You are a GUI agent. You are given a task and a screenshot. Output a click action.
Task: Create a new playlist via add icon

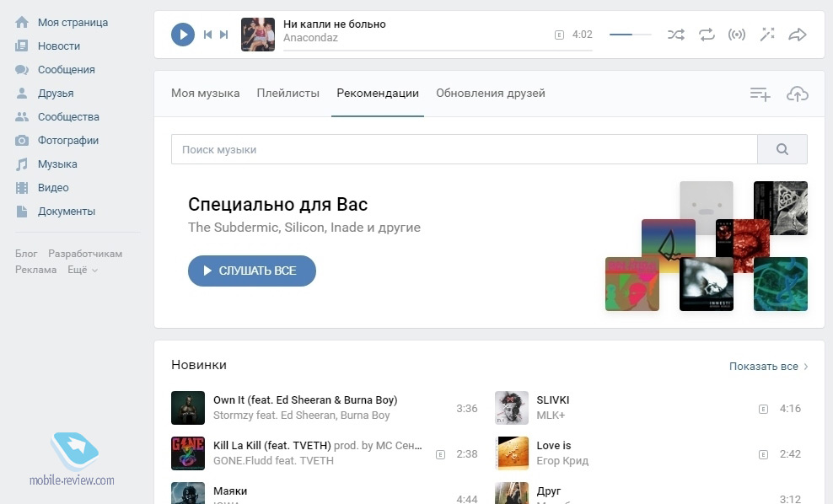click(760, 94)
